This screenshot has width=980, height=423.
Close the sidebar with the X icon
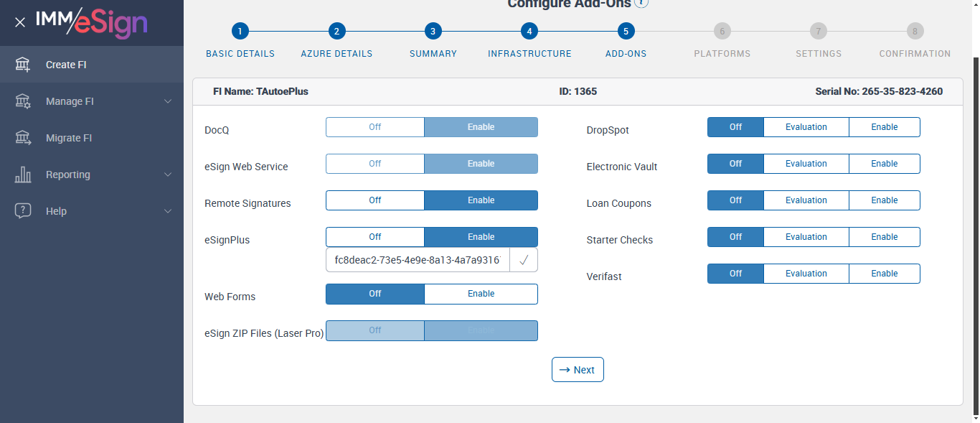click(x=20, y=22)
